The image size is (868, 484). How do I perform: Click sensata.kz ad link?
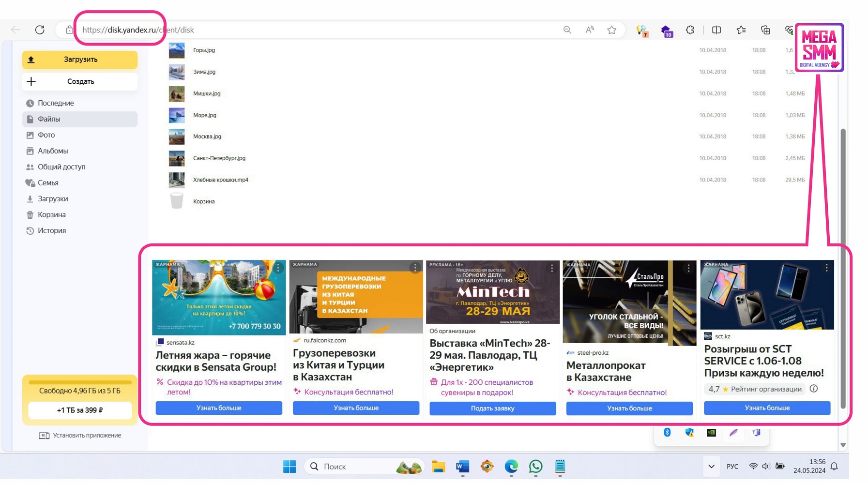(x=180, y=343)
